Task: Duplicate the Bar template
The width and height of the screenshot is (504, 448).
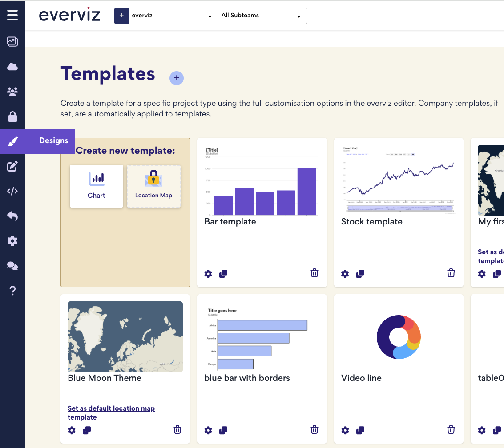Action: pyautogui.click(x=223, y=274)
